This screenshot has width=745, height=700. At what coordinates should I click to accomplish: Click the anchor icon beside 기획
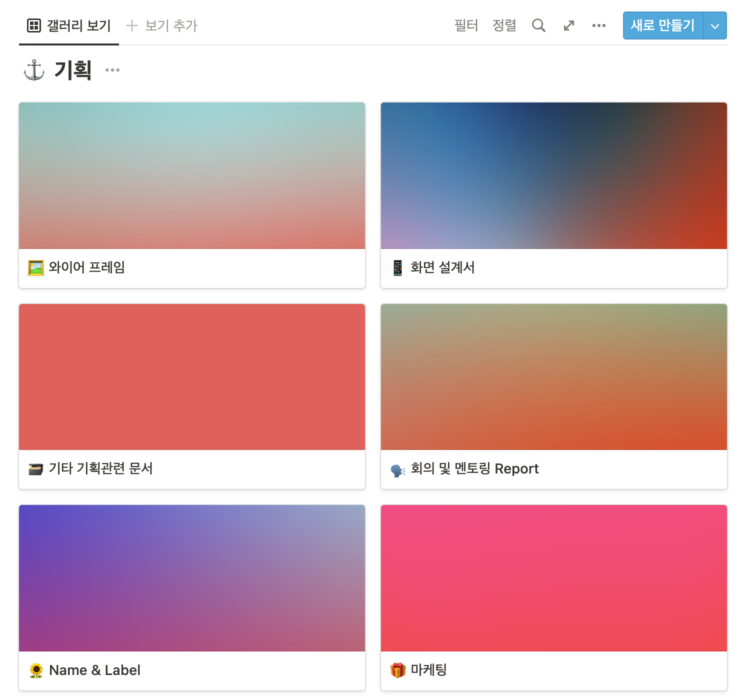click(34, 70)
